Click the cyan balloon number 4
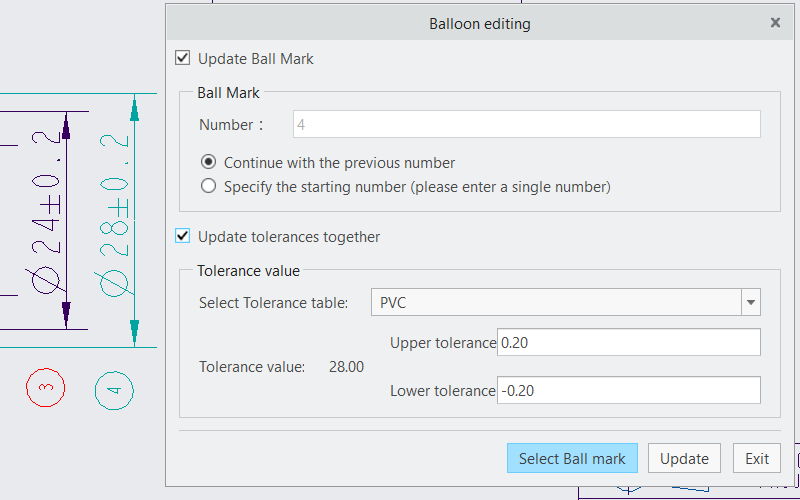The height and width of the screenshot is (500, 800). click(114, 390)
